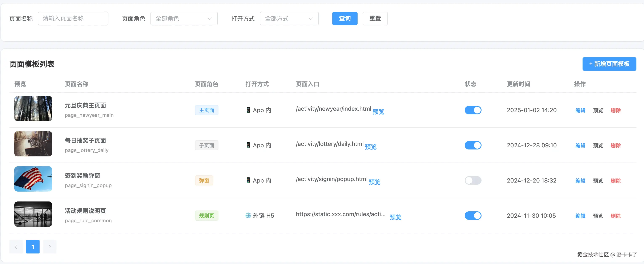Image resolution: width=644 pixels, height=264 pixels.
Task: Open the American flag preview thumbnail
Action: 33,179
